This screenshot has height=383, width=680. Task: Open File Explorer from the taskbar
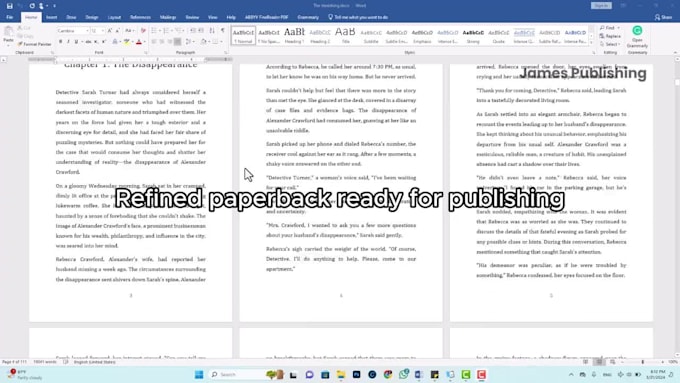click(x=341, y=374)
